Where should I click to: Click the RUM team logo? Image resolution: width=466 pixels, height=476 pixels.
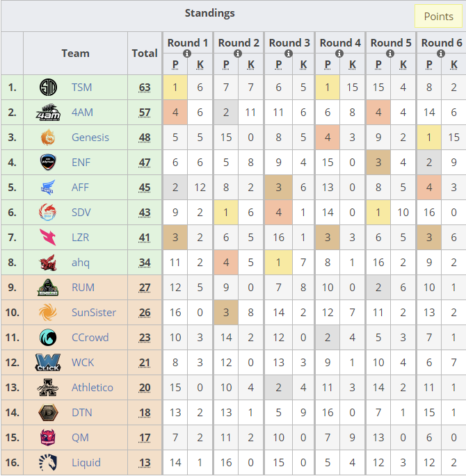(x=48, y=287)
